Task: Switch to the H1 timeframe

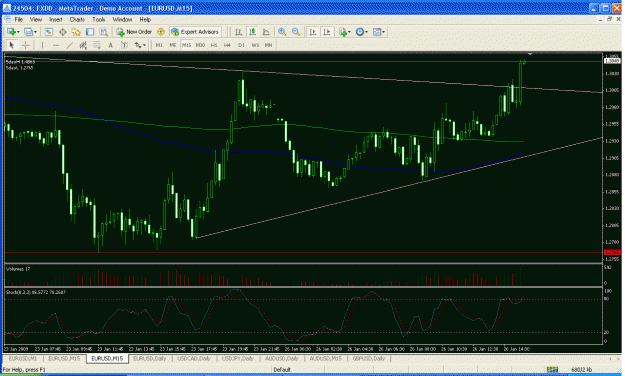Action: click(214, 45)
